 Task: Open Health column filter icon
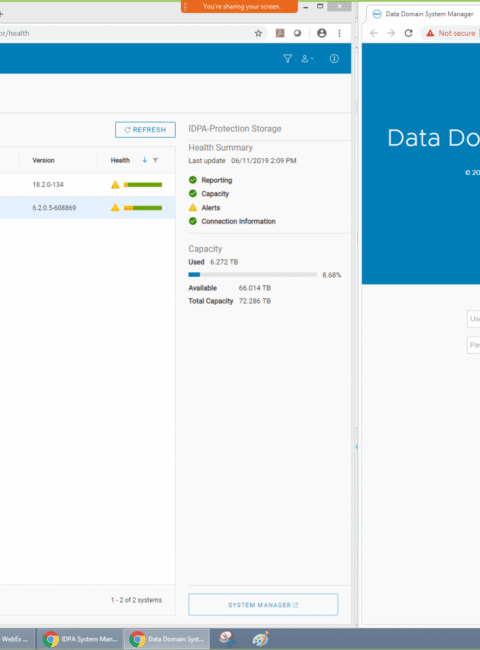[155, 160]
